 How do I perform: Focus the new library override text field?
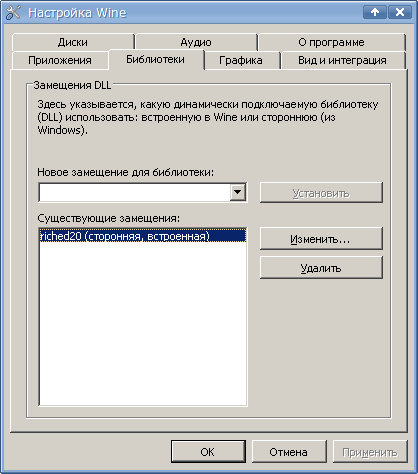pyautogui.click(x=134, y=192)
